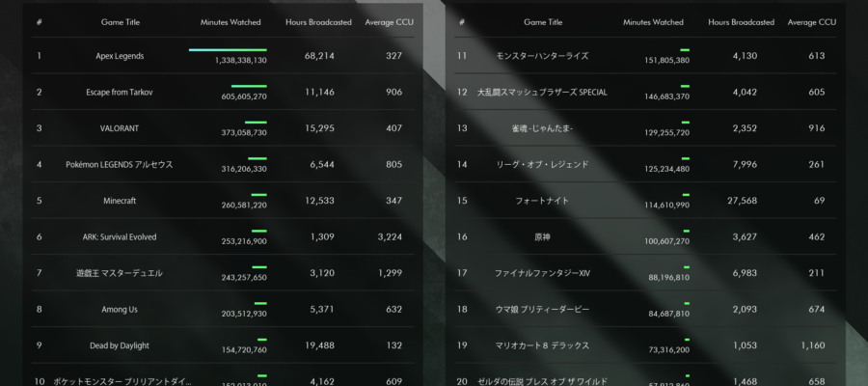Screen dimensions: 868x386
Task: Click minutes watched value 260,581,220
Action: pos(244,206)
